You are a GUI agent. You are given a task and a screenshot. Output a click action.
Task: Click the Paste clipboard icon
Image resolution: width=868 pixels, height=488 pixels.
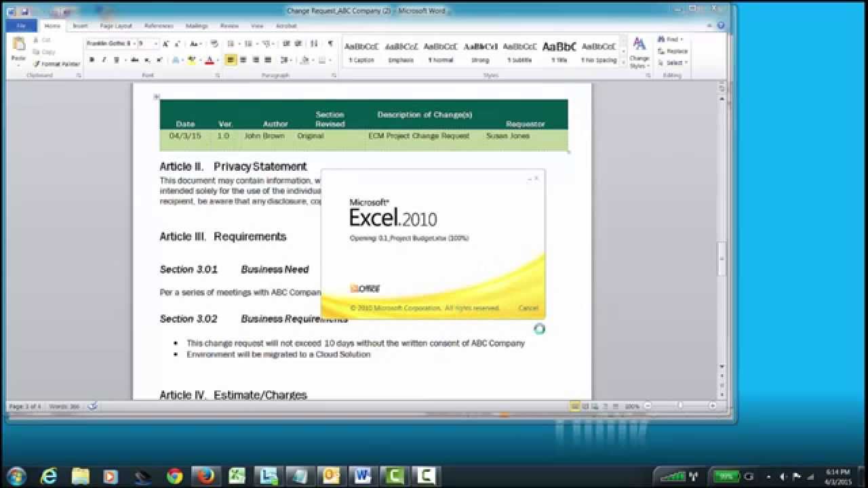click(19, 43)
